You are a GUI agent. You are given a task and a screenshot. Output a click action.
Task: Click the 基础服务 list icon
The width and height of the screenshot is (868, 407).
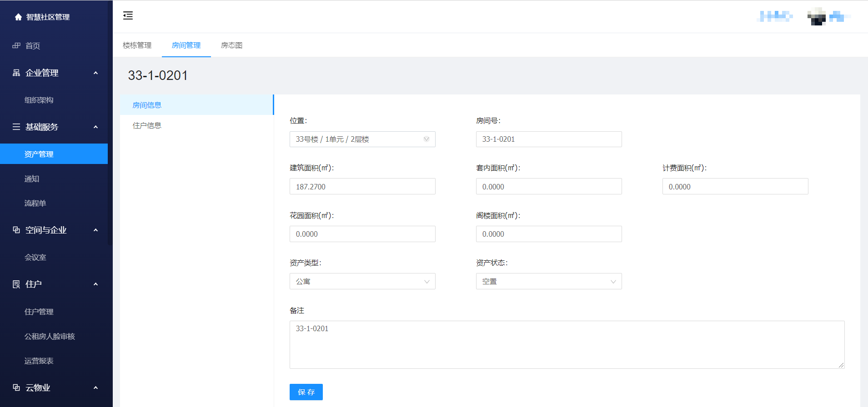tap(16, 127)
